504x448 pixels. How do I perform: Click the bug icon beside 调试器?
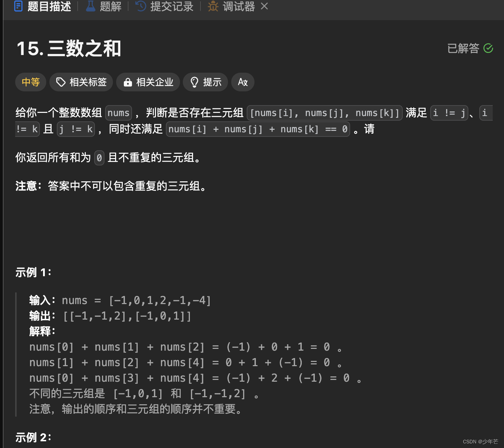(213, 6)
